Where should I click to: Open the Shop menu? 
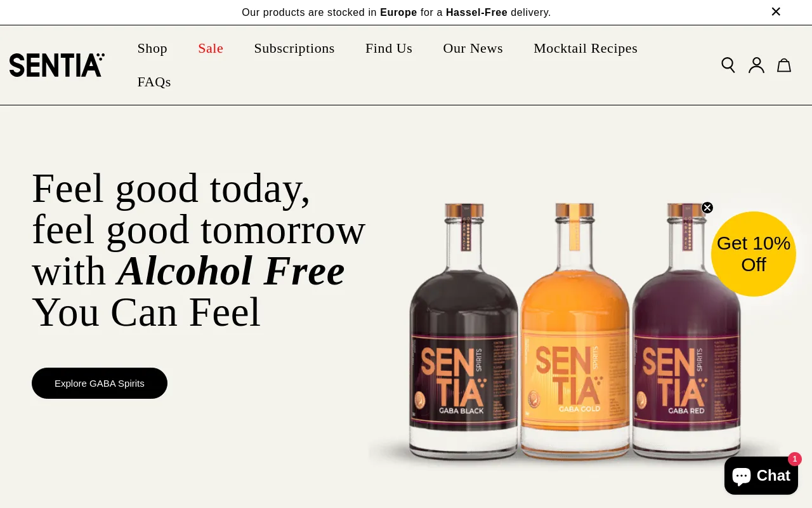coord(152,48)
